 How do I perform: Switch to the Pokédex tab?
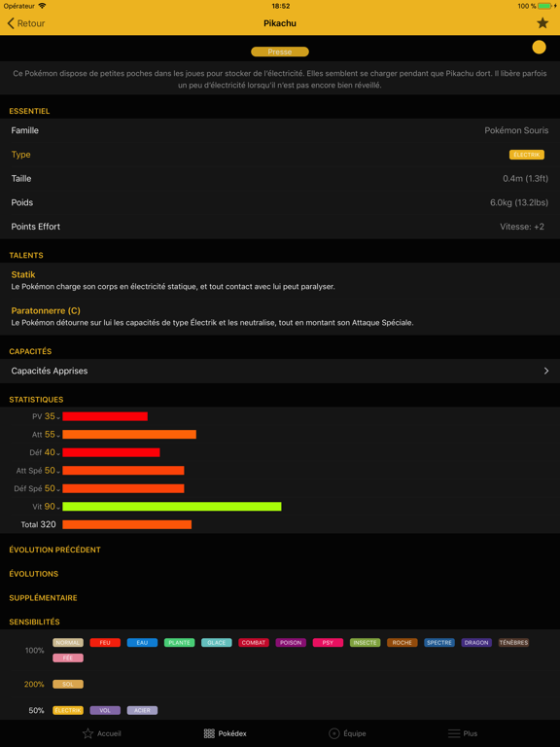coord(226,733)
